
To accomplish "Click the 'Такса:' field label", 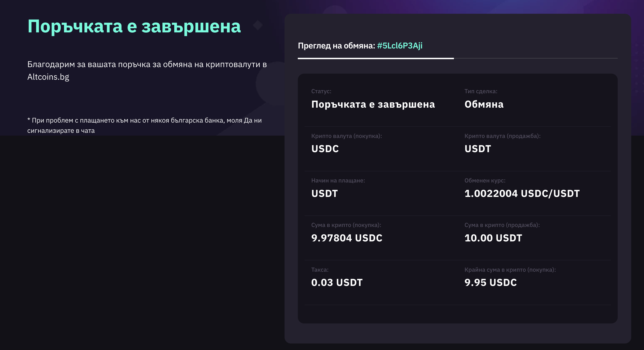I will point(320,270).
